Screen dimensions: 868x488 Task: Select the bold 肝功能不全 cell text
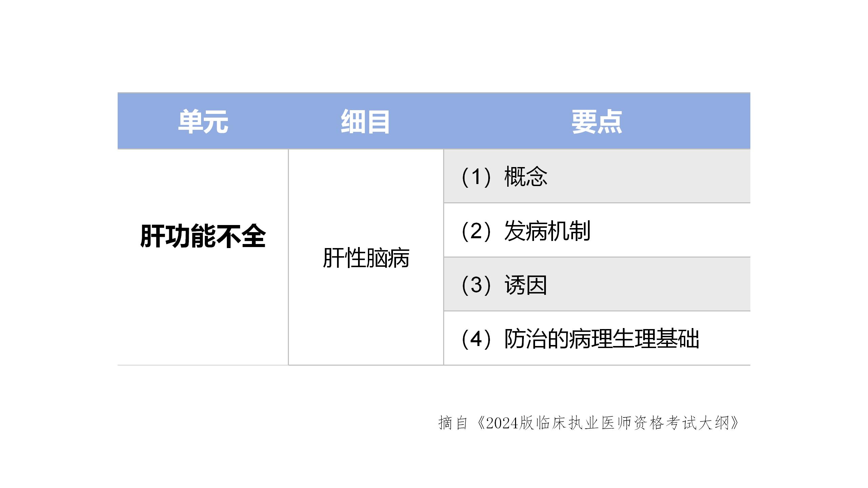click(x=203, y=236)
